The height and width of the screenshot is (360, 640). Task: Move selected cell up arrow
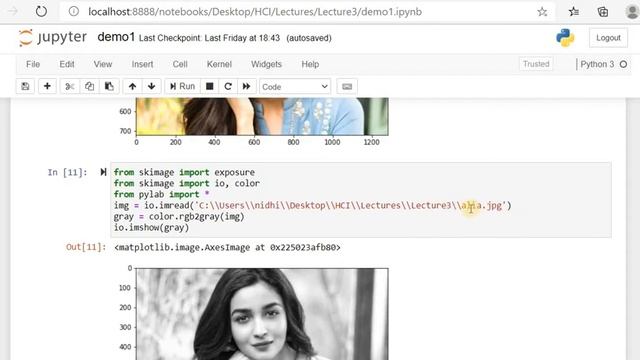tap(132, 87)
